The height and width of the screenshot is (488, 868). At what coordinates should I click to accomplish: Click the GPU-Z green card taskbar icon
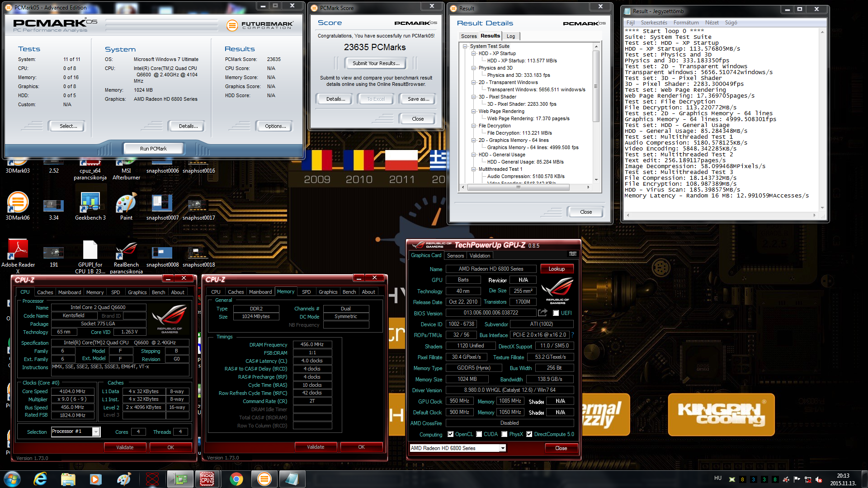point(180,479)
